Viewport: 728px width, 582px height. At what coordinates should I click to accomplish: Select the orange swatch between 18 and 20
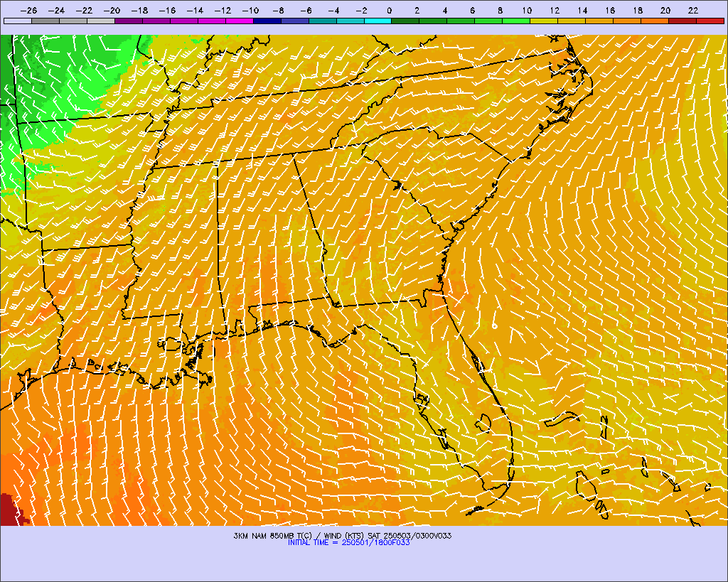click(x=655, y=21)
